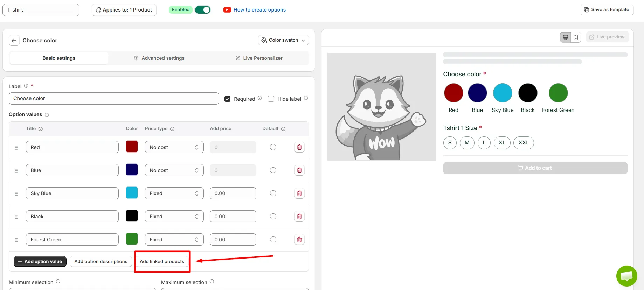Delete the Blue option value
This screenshot has width=644, height=290.
coord(299,170)
